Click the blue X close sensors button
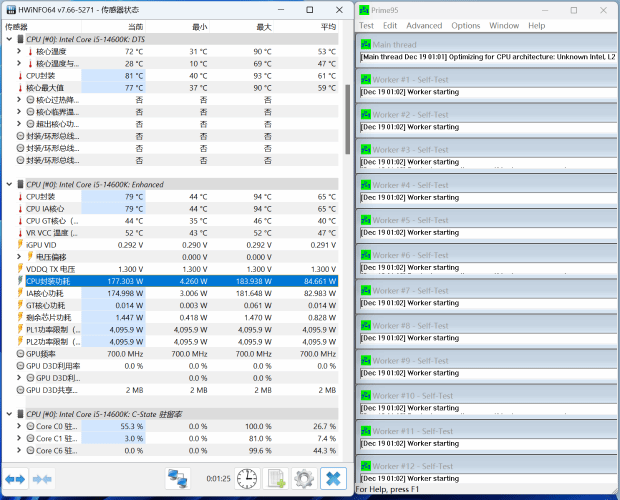Image resolution: width=620 pixels, height=500 pixels. [333, 479]
